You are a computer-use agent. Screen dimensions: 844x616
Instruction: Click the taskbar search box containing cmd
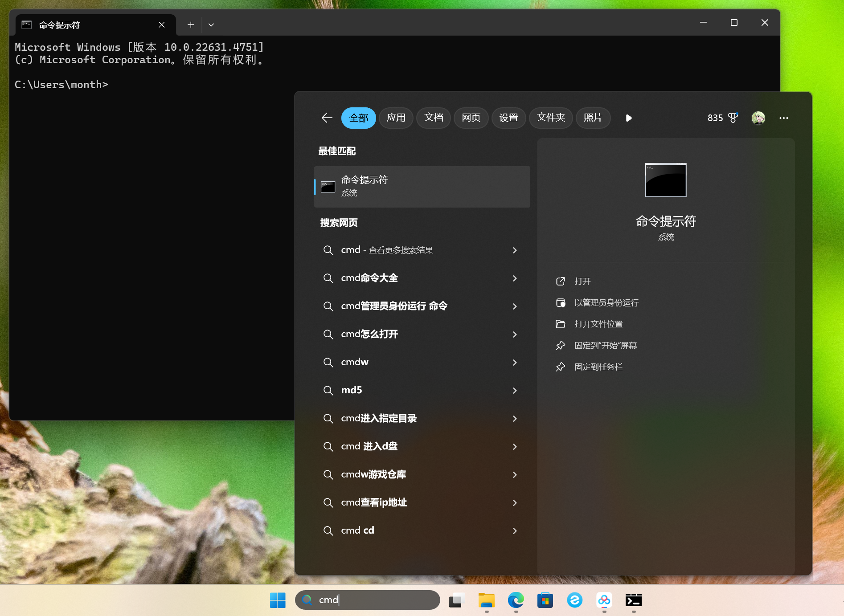[368, 600]
